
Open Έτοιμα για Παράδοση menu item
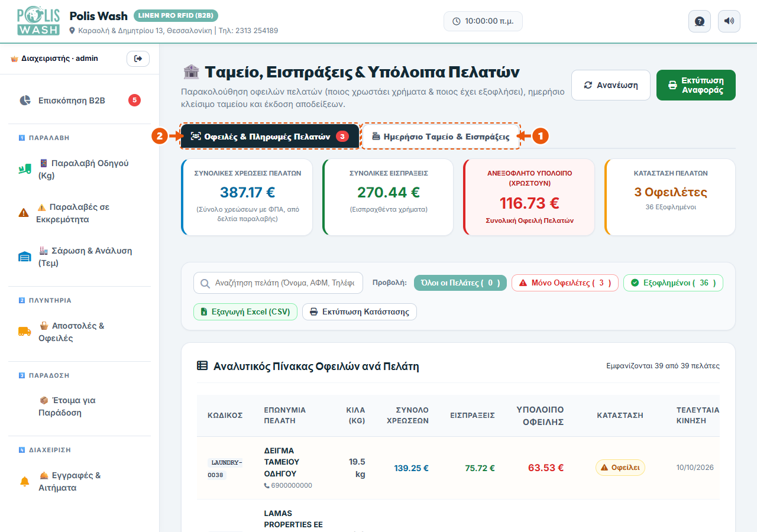click(79, 407)
